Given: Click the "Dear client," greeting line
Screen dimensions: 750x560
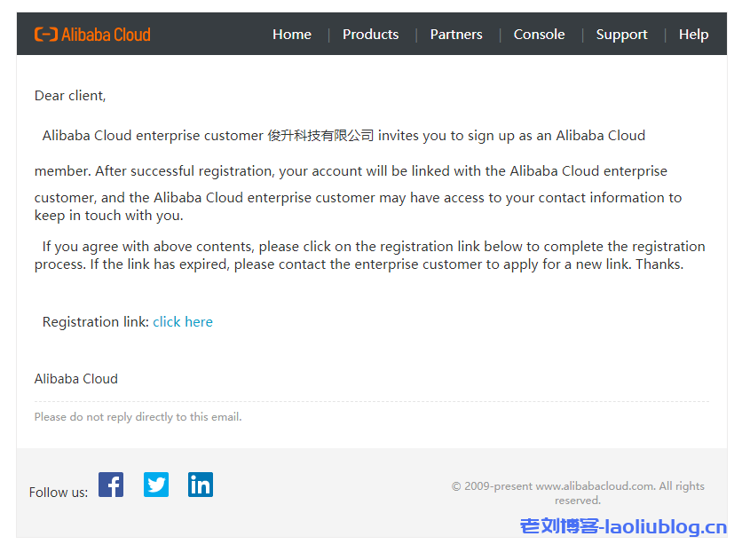Looking at the screenshot, I should 70,96.
